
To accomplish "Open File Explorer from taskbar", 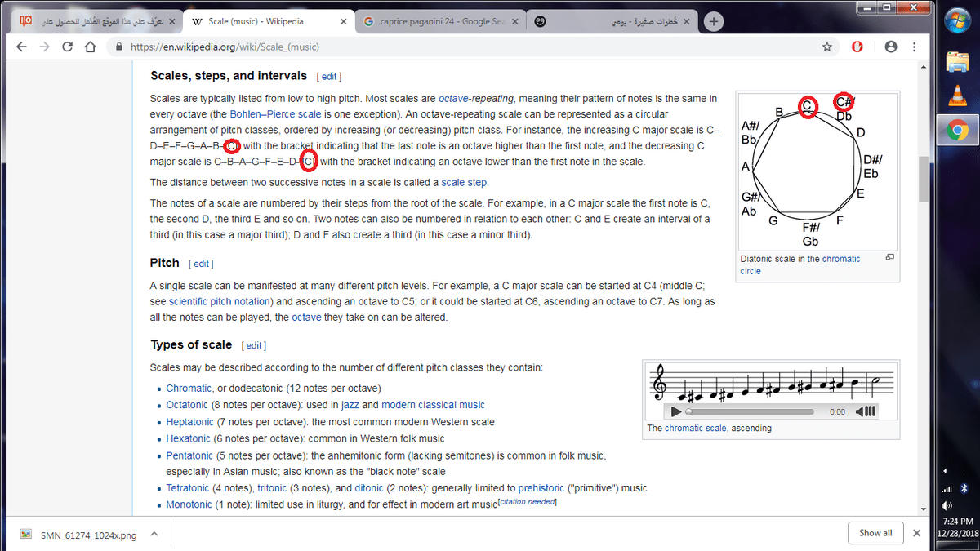I will click(957, 60).
